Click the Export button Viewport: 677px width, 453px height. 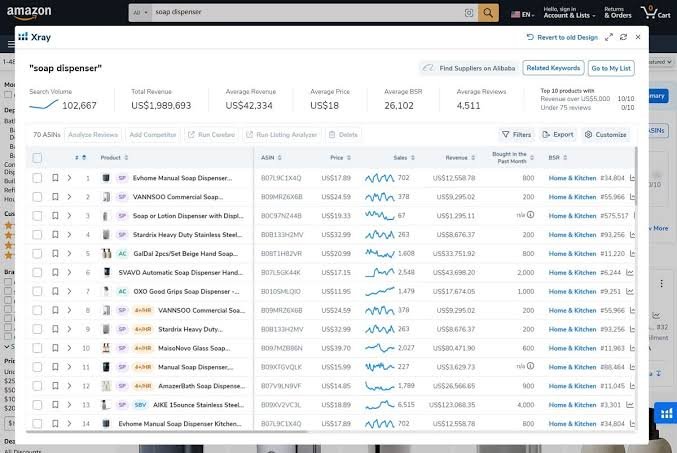coord(558,135)
